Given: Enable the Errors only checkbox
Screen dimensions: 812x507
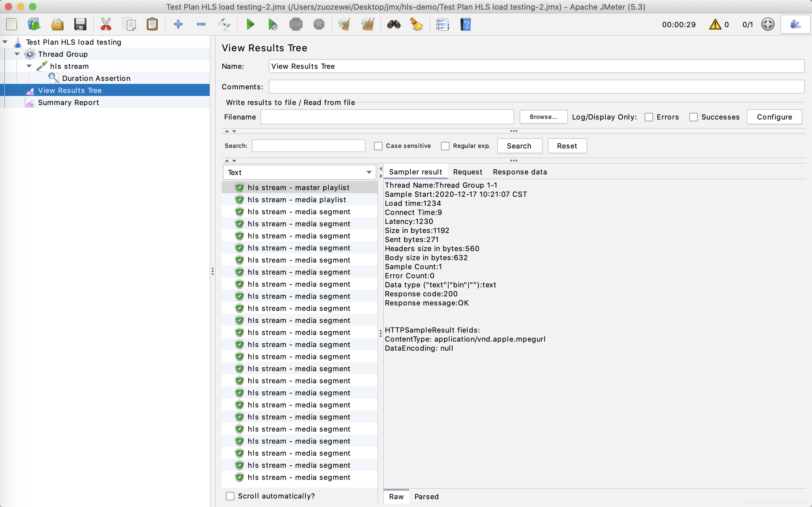Looking at the screenshot, I should 649,117.
